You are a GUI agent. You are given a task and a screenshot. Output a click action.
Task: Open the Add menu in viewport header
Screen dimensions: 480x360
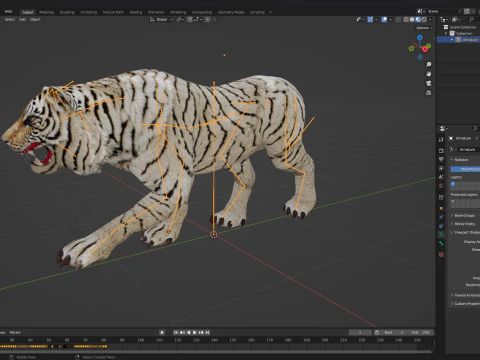[x=22, y=19]
